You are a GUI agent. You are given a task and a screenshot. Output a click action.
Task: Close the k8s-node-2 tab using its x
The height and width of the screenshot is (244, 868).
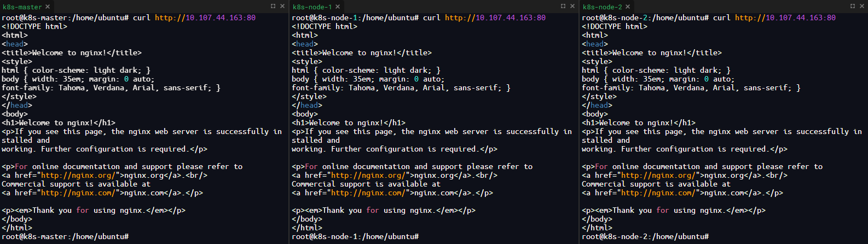pyautogui.click(x=628, y=7)
